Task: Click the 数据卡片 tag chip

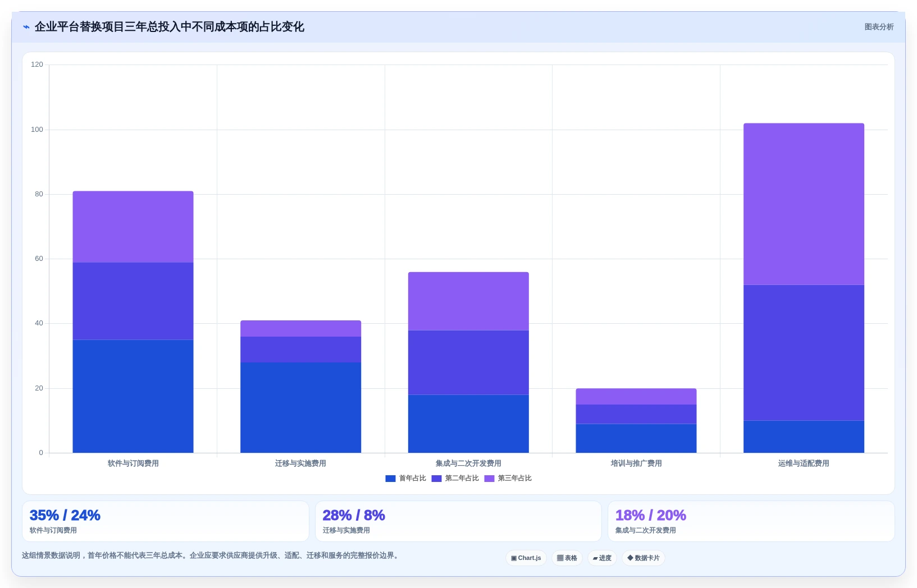Action: click(x=644, y=558)
